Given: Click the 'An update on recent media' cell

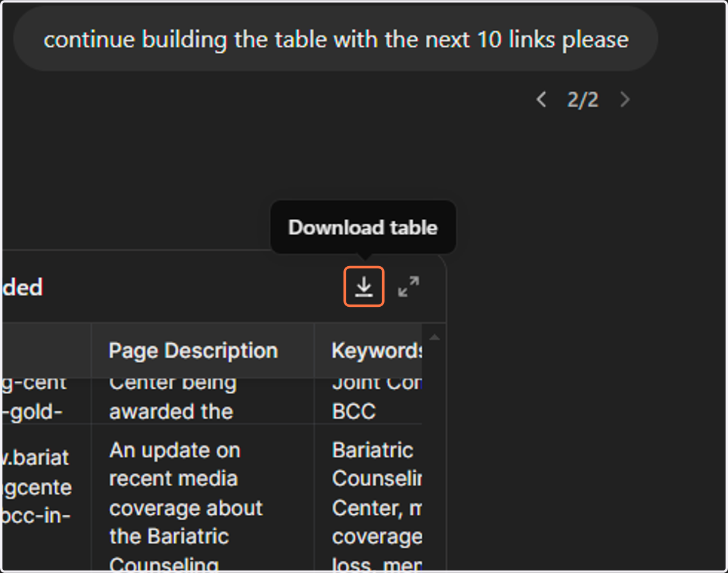Looking at the screenshot, I should (x=203, y=498).
